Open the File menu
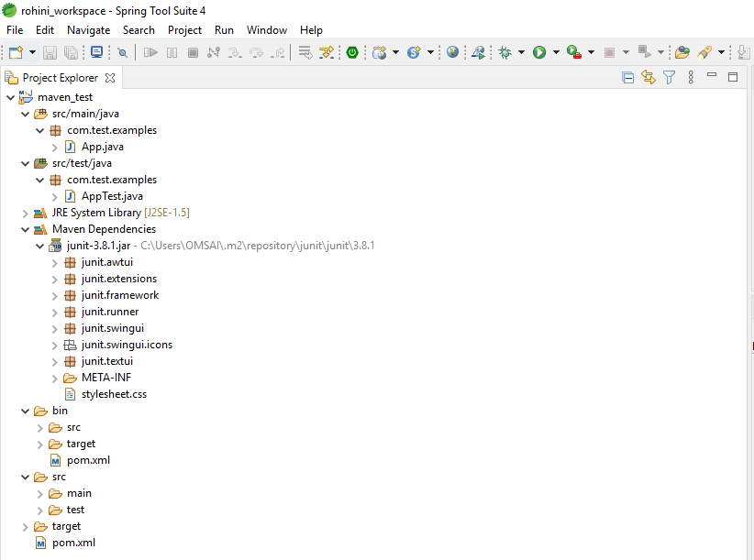Screen dimensions: 754x560 [x=15, y=29]
